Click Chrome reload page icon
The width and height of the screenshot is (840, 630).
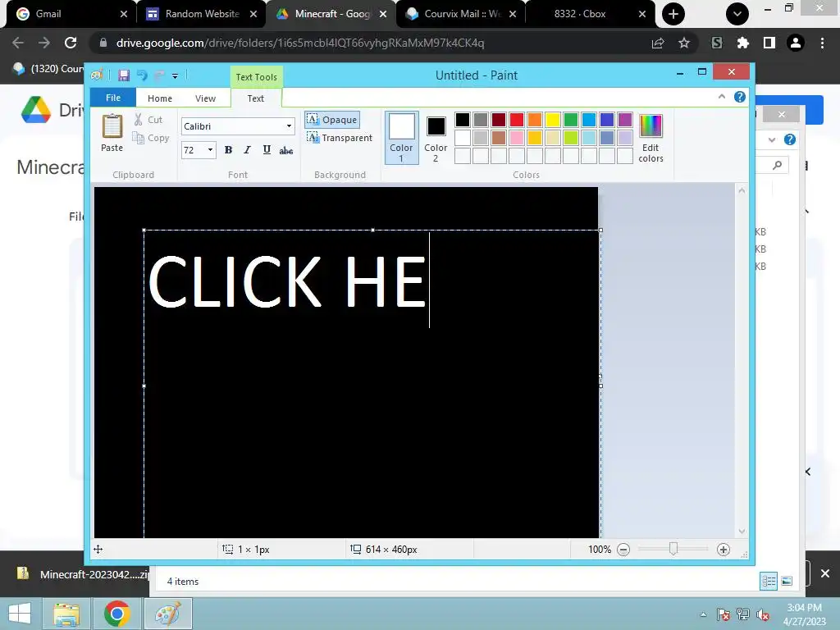click(71, 43)
